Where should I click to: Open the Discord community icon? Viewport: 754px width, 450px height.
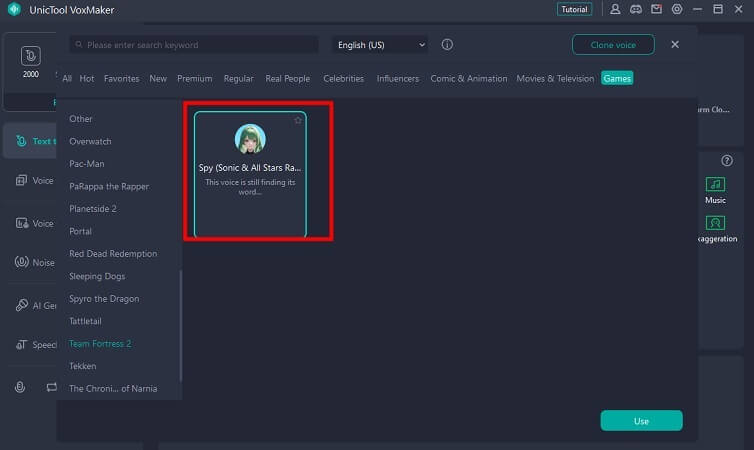[x=636, y=9]
